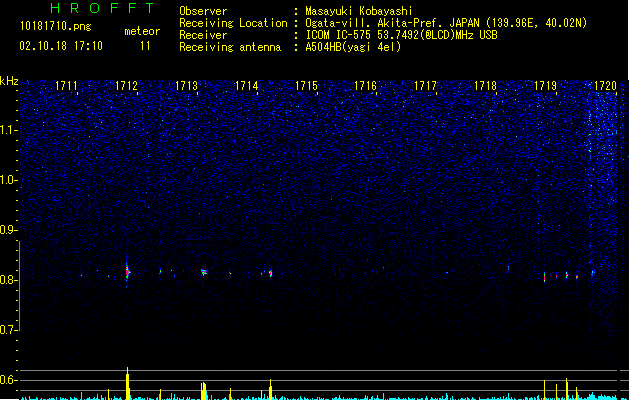Click the 1719 time marker

(546, 86)
